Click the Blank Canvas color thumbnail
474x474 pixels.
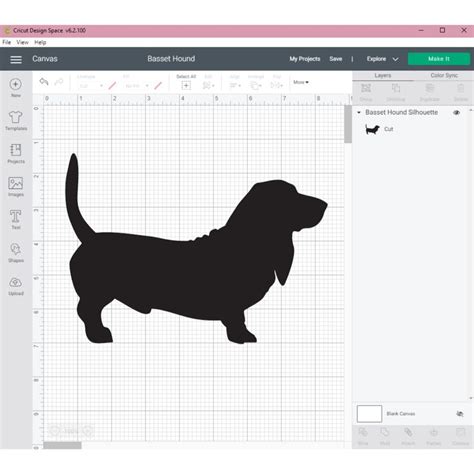[x=369, y=414]
